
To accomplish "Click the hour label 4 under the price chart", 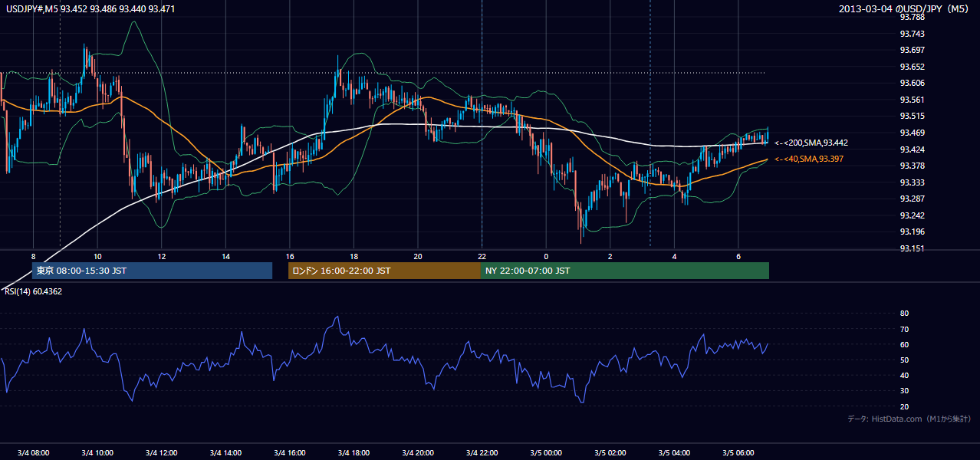I will (674, 256).
